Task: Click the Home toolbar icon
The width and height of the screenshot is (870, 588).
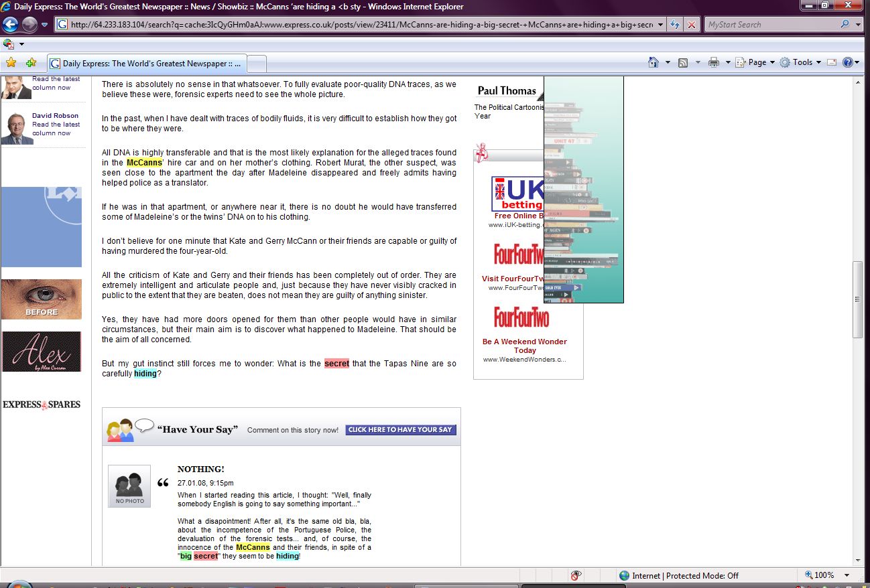Action: [654, 62]
